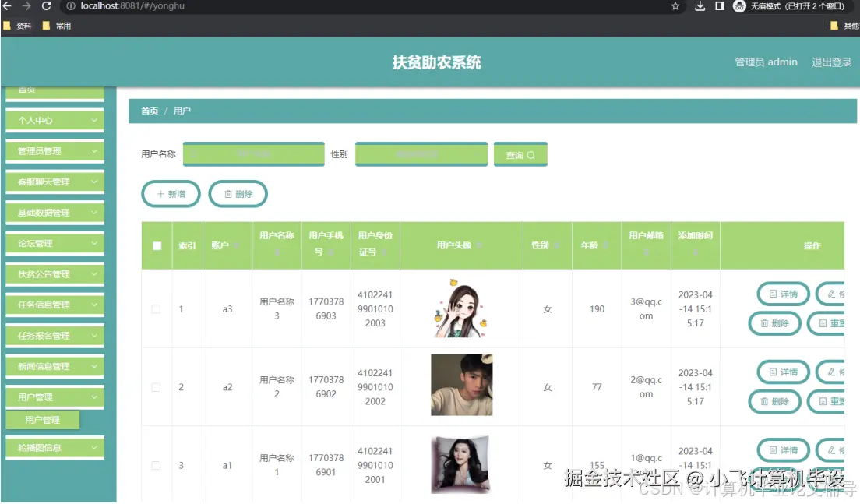Screen dimensions: 860x504
Task: Click 删除 in row a2
Action: click(x=775, y=402)
